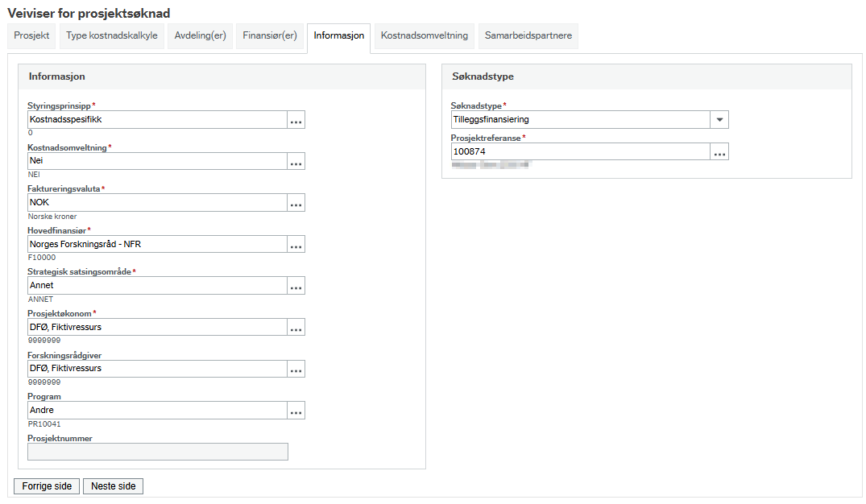Open lookup button for Hovedfinansiør field
The width and height of the screenshot is (866, 504).
point(296,244)
